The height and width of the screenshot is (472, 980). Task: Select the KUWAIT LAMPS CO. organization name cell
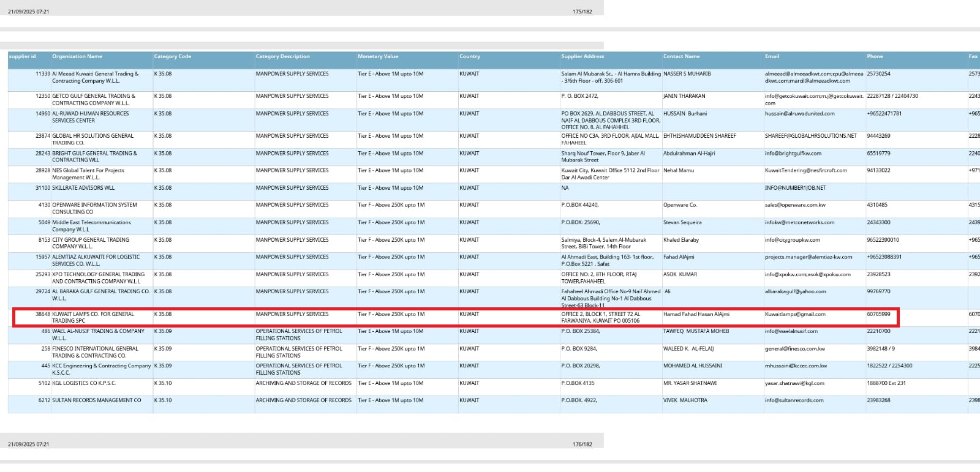tap(92, 317)
